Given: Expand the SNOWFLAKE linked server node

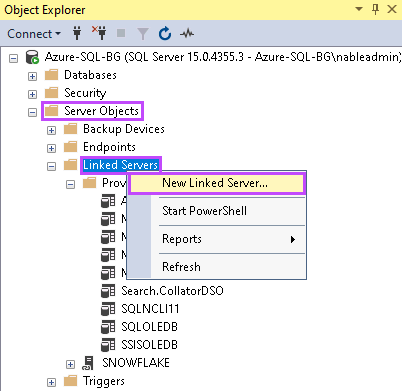Looking at the screenshot, I should point(70,365).
